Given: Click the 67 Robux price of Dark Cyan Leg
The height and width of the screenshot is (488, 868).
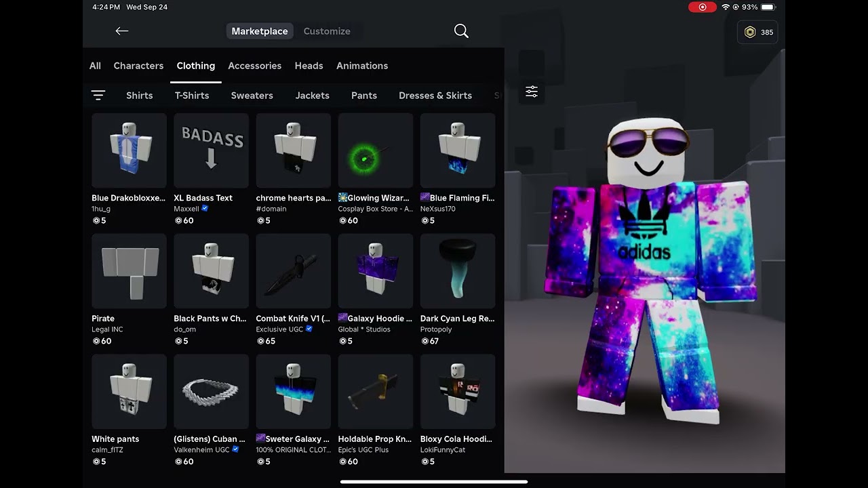Looking at the screenshot, I should pyautogui.click(x=430, y=341).
